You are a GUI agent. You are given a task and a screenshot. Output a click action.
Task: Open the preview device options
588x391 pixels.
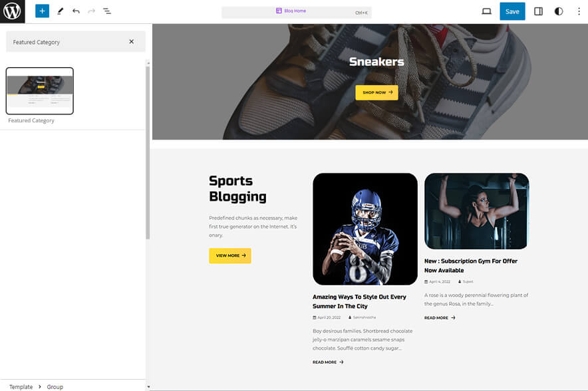pyautogui.click(x=486, y=11)
